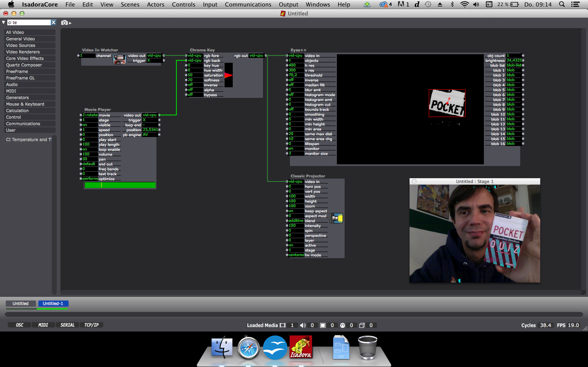Click the Untitled-1 tab
588x367 pixels.
(x=53, y=304)
